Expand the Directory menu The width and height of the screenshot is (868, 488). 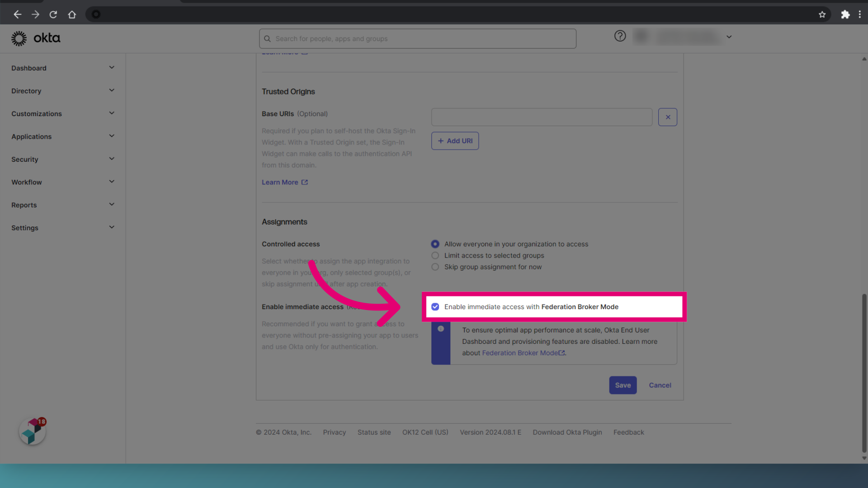point(63,91)
